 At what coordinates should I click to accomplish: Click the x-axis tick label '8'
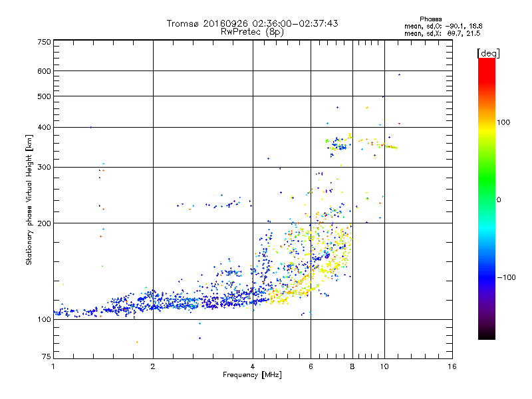click(352, 366)
